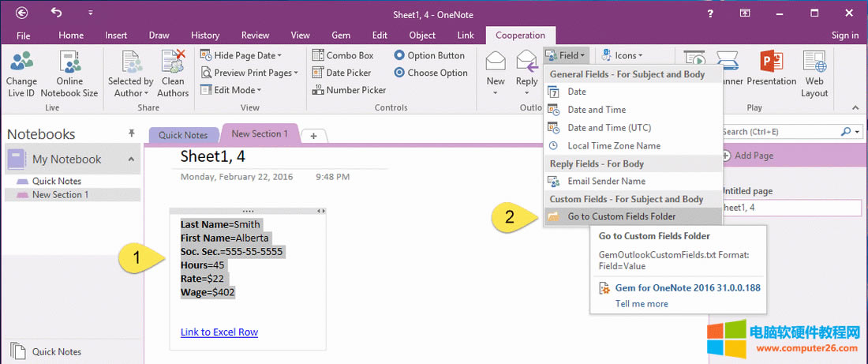Toggle the Notebooks pane pin
The image size is (868, 364).
(x=131, y=134)
